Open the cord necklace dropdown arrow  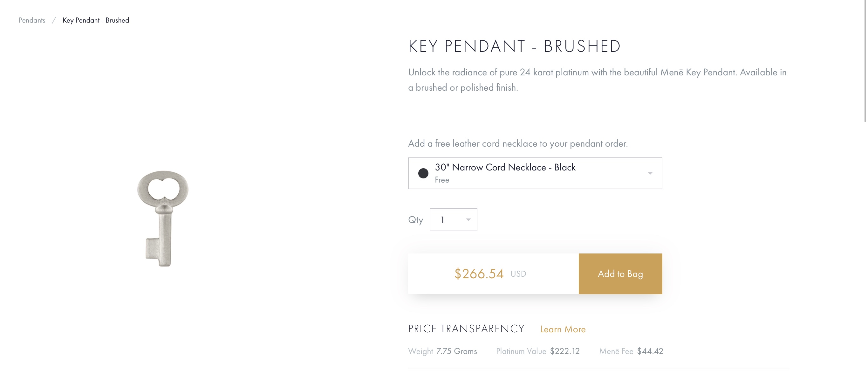tap(650, 173)
